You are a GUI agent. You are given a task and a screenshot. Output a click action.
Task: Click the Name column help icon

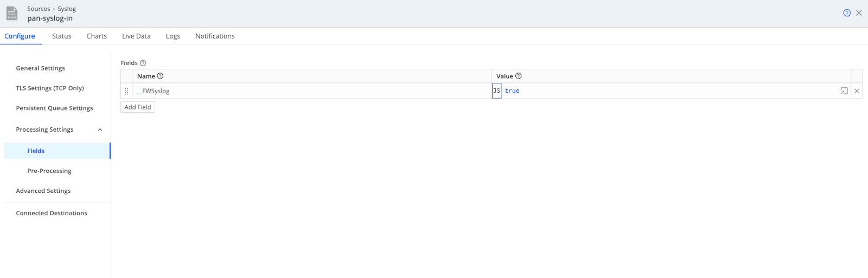160,76
